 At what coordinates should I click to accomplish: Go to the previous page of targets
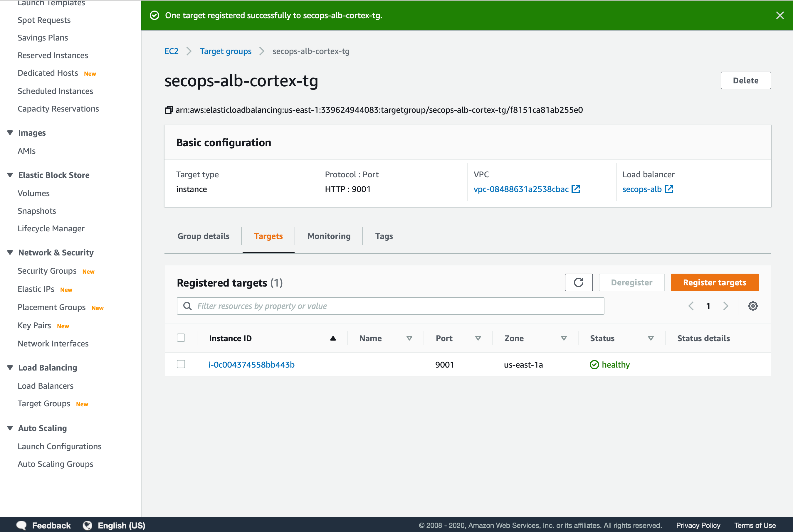(x=691, y=306)
